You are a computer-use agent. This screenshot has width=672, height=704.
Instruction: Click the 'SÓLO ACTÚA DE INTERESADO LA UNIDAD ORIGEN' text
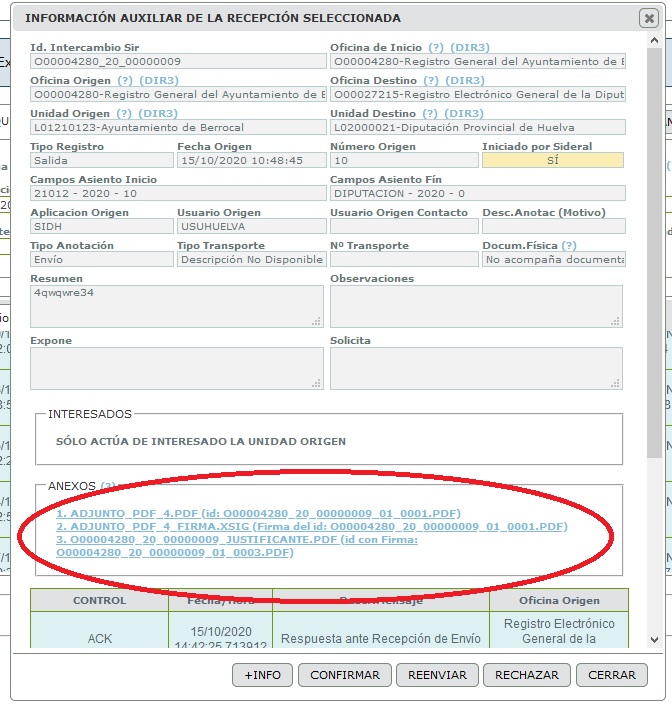point(201,441)
